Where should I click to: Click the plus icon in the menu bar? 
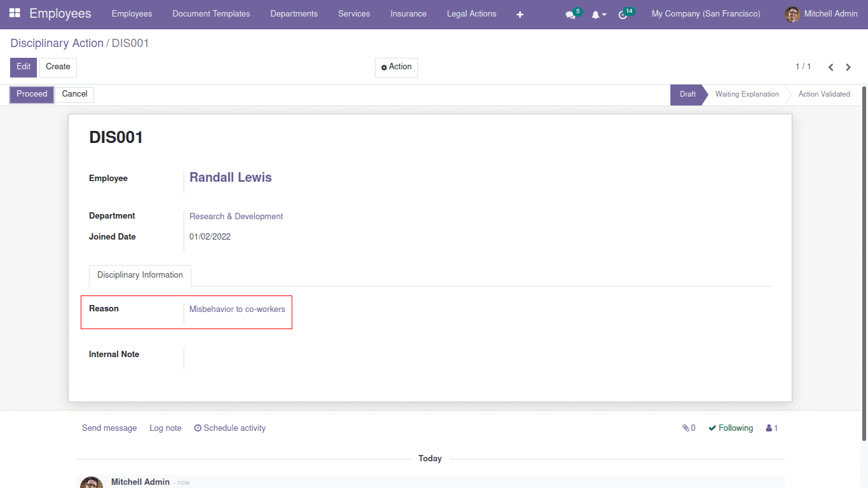(520, 13)
